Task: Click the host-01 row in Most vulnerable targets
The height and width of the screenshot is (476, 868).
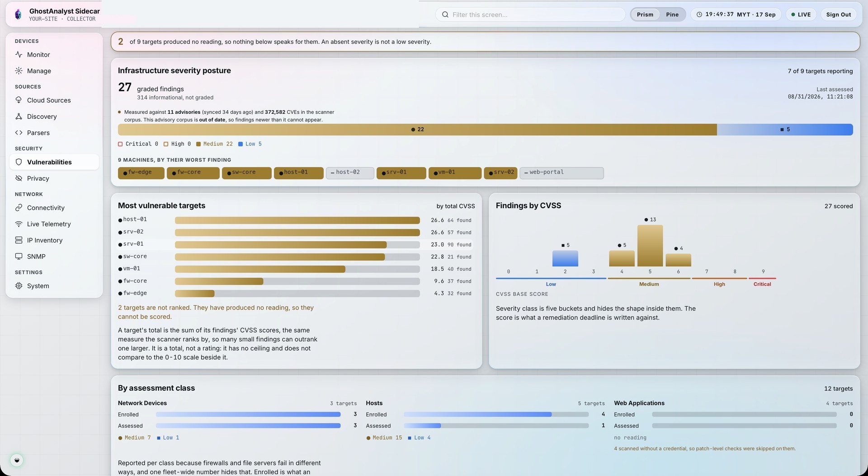Action: click(296, 220)
